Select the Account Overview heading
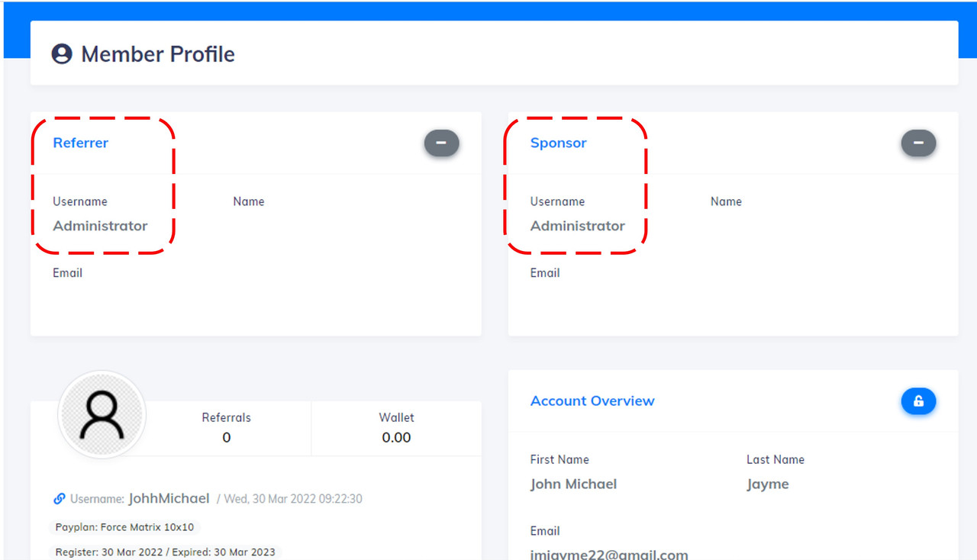Image resolution: width=977 pixels, height=560 pixels. 592,401
